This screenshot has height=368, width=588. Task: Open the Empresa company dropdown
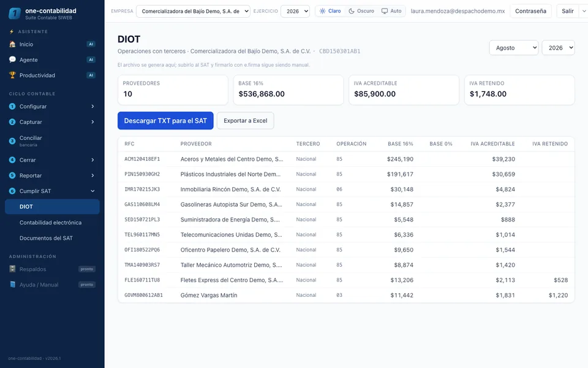[193, 11]
